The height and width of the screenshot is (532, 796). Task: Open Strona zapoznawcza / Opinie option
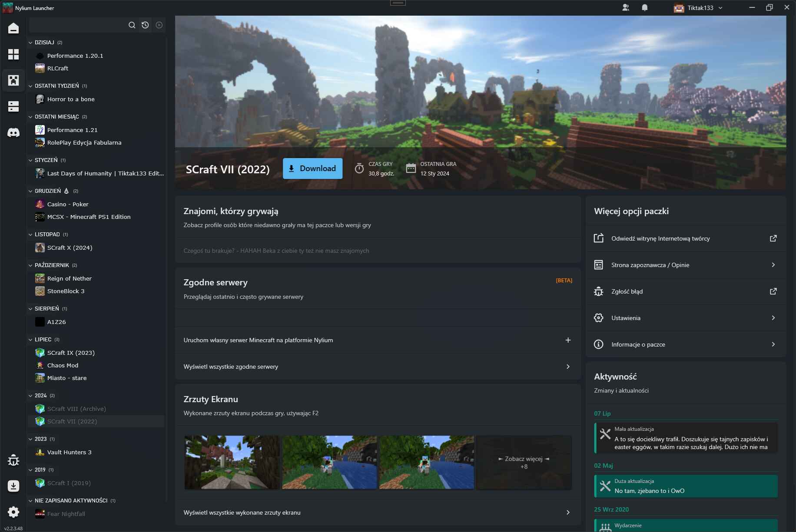(x=686, y=265)
